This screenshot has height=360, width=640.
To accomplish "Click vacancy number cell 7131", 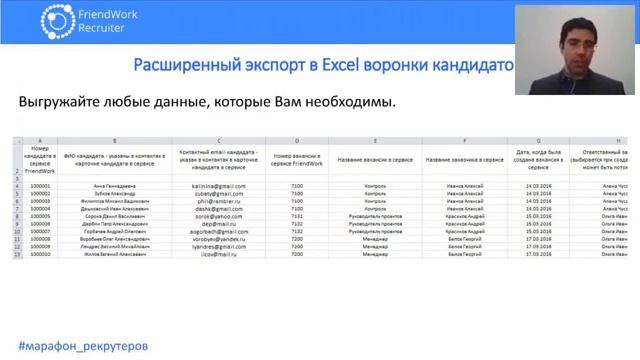I will point(297,216).
